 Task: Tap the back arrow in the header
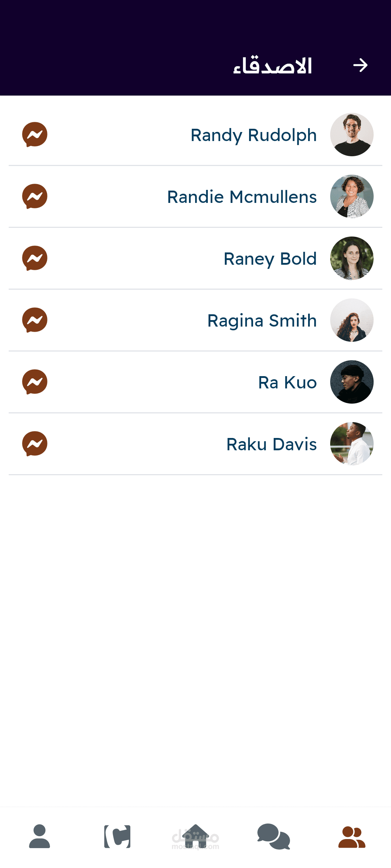coord(360,65)
